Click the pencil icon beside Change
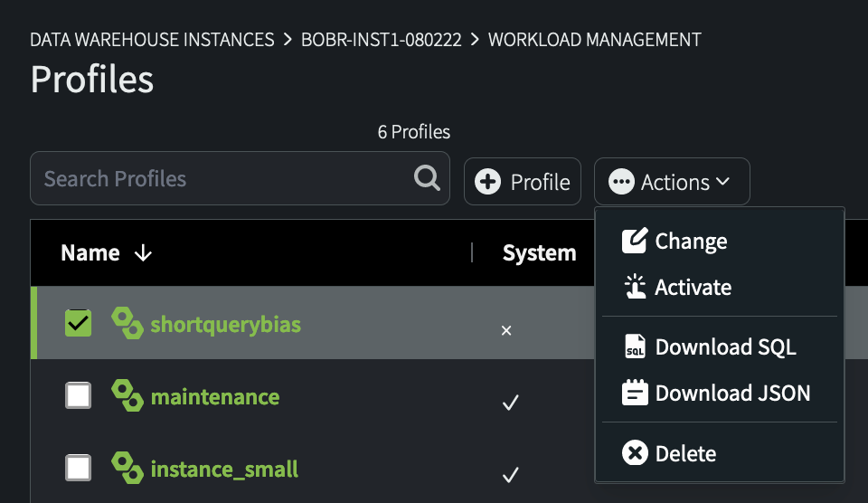Image resolution: width=868 pixels, height=503 pixels. [x=636, y=242]
